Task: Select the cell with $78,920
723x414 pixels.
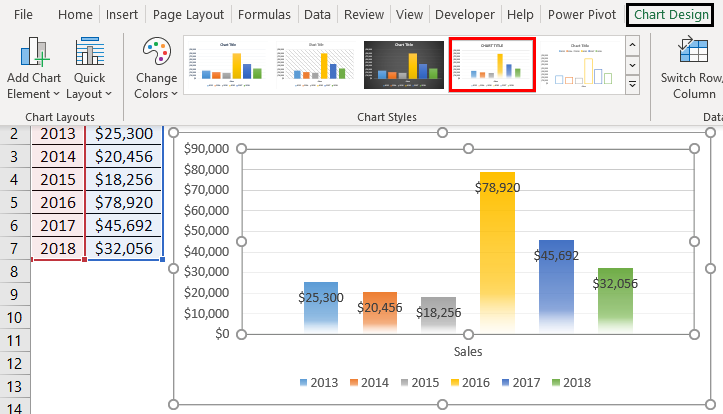Action: pyautogui.click(x=124, y=202)
